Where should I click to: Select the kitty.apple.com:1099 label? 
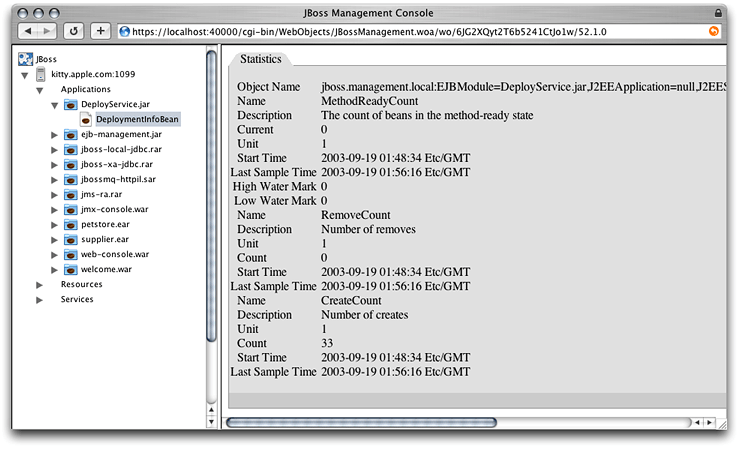[93, 74]
